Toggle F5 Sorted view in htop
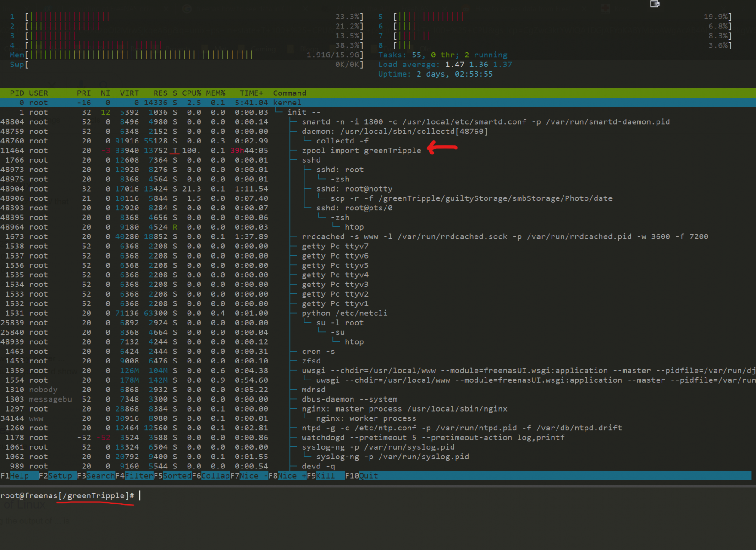 point(172,476)
